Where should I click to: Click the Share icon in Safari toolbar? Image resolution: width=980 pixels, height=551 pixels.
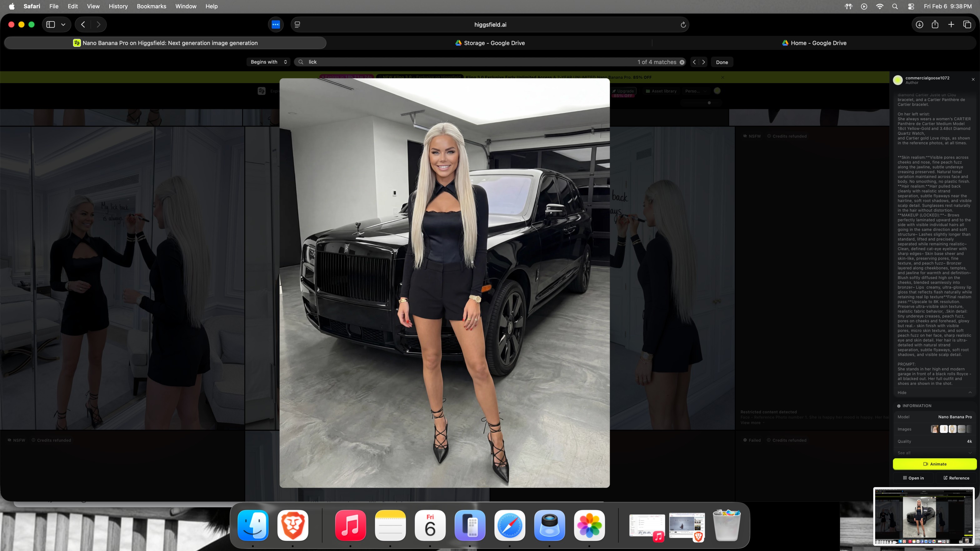point(935,24)
